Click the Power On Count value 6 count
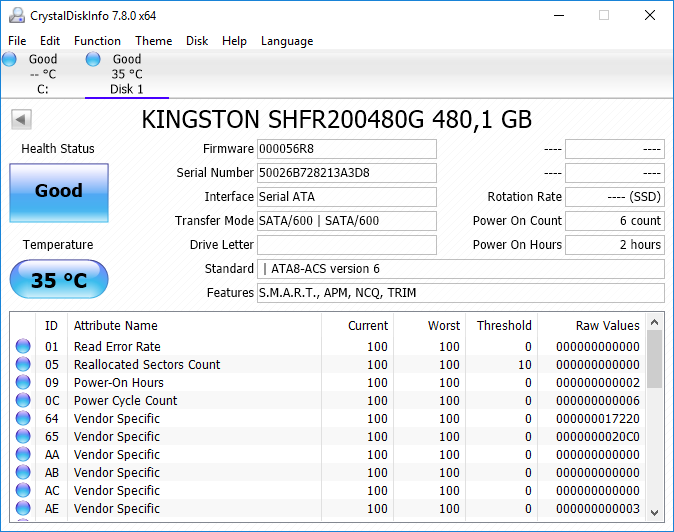Image resolution: width=674 pixels, height=532 pixels. (615, 221)
